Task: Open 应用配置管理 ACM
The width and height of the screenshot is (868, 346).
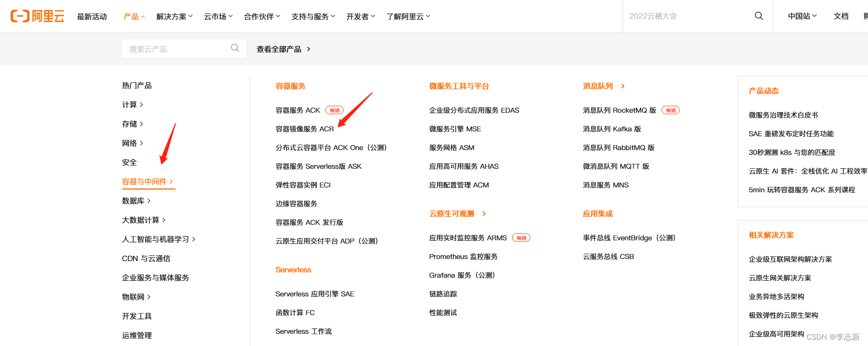Action: click(459, 185)
